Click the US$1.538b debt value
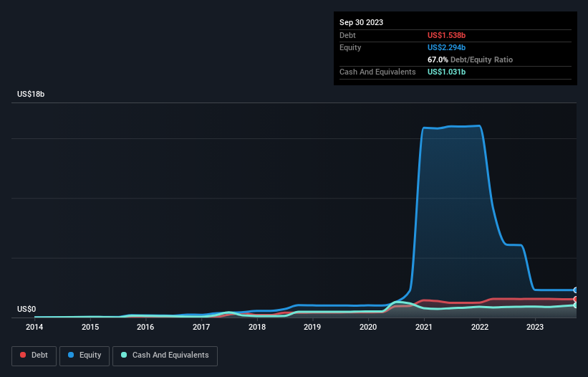 coord(446,35)
